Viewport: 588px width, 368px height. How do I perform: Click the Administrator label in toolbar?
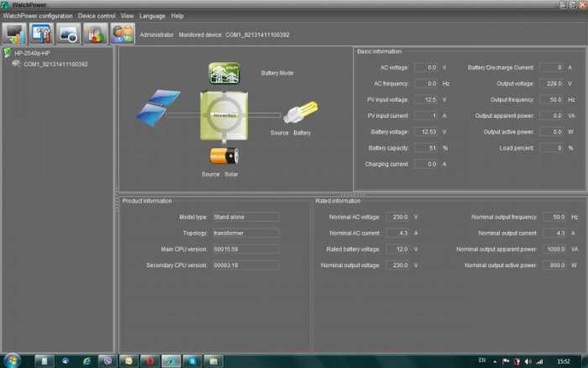coord(157,35)
